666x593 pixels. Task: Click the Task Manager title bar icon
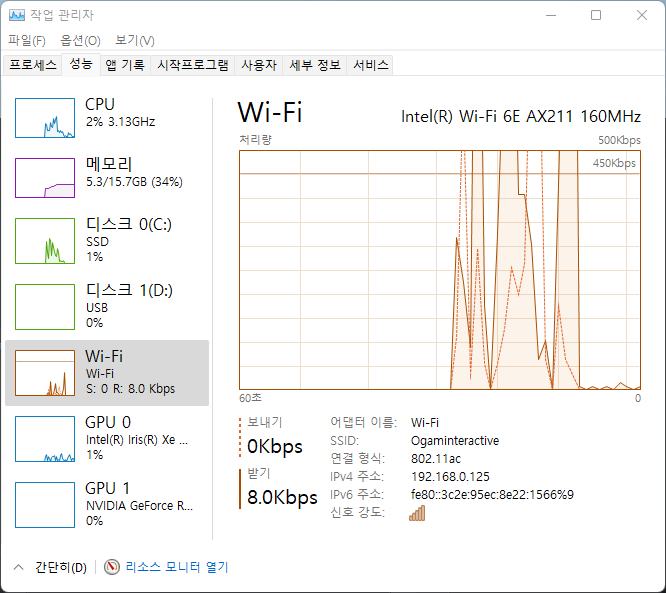16,15
